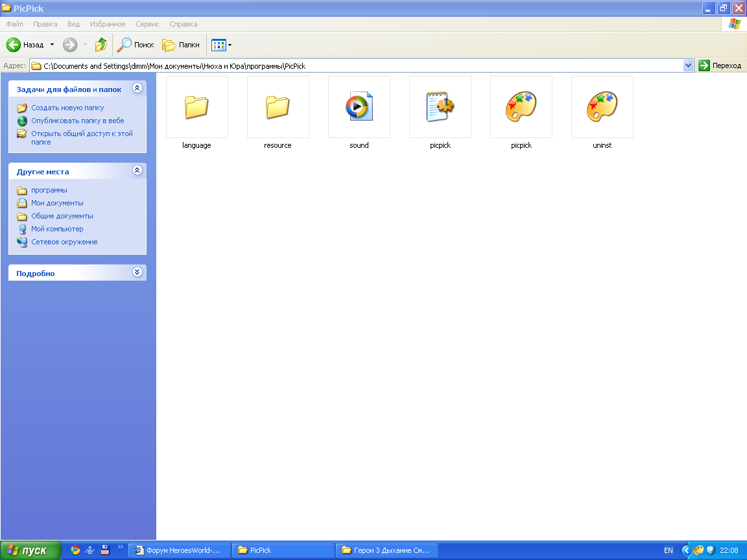This screenshot has height=560, width=747.
Task: Expand the Подробно details panel
Action: click(137, 272)
